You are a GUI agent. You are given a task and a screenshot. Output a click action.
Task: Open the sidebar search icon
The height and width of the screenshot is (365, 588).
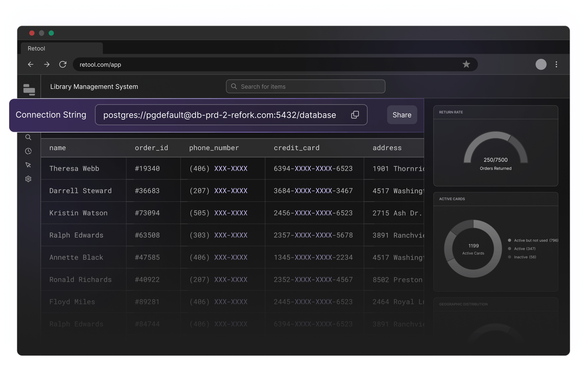pos(28,137)
